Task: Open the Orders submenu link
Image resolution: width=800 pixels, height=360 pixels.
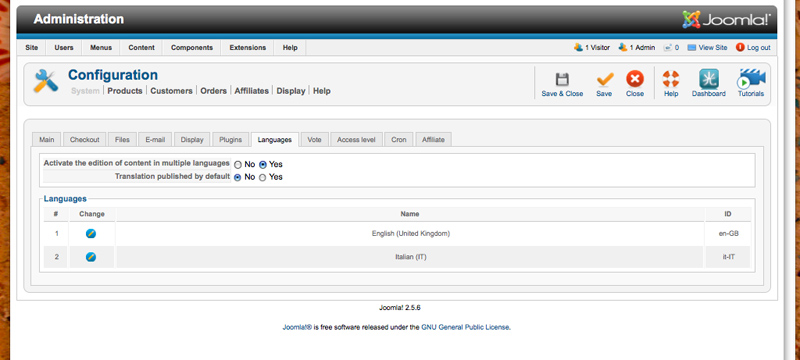Action: [213, 91]
